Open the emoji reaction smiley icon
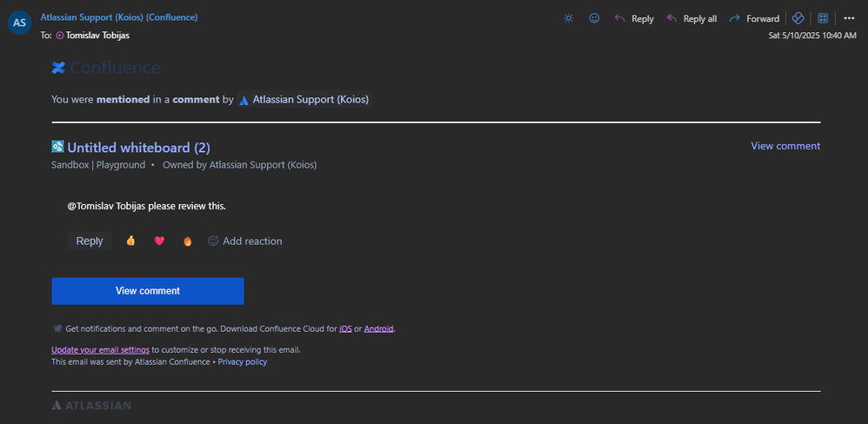868x424 pixels. coord(594,18)
